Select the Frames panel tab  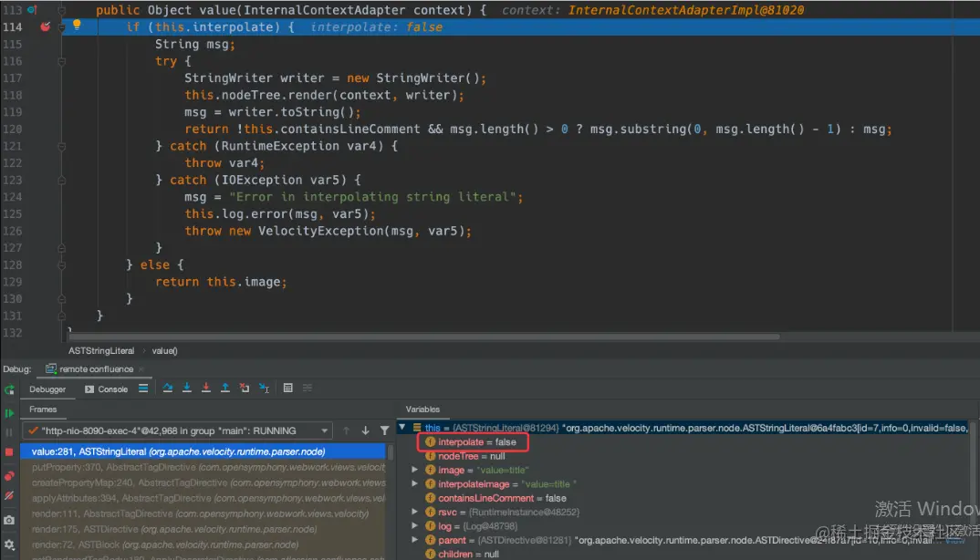[x=43, y=410]
